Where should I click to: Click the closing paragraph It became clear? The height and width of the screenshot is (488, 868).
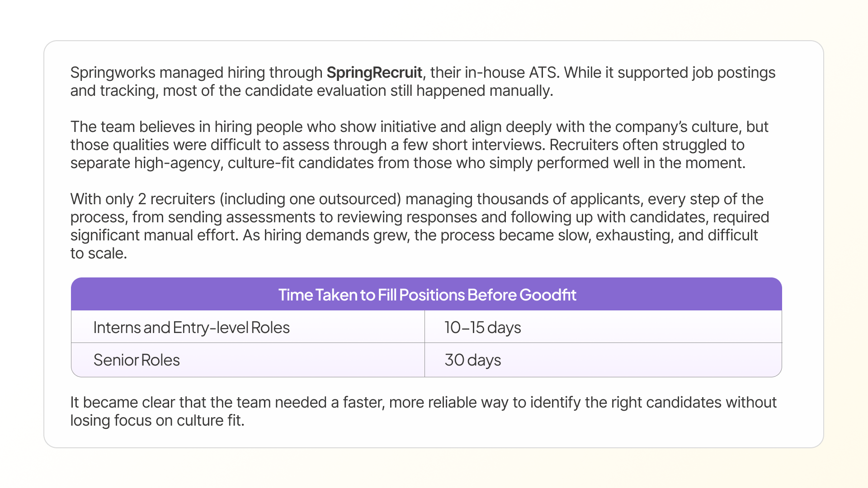click(423, 412)
